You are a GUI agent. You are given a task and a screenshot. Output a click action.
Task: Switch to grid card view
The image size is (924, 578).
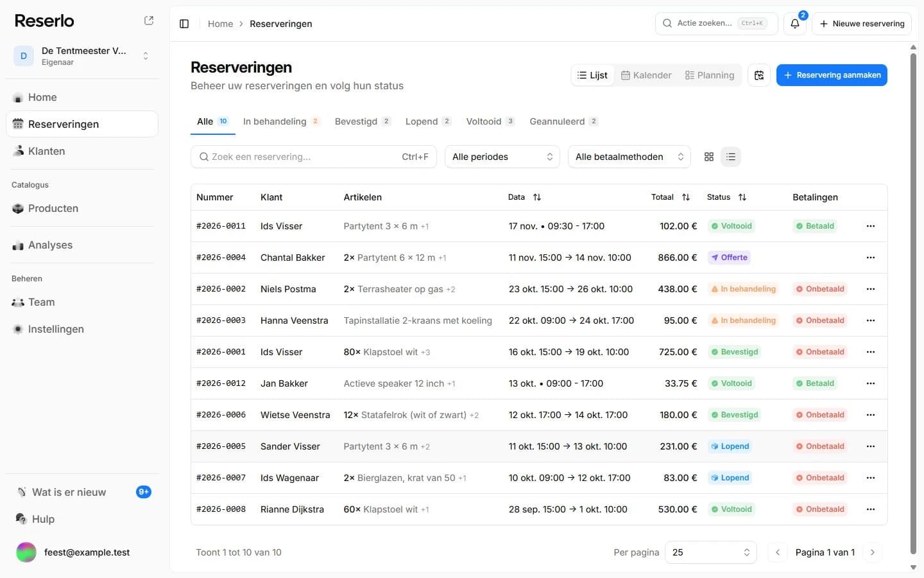[x=709, y=157]
